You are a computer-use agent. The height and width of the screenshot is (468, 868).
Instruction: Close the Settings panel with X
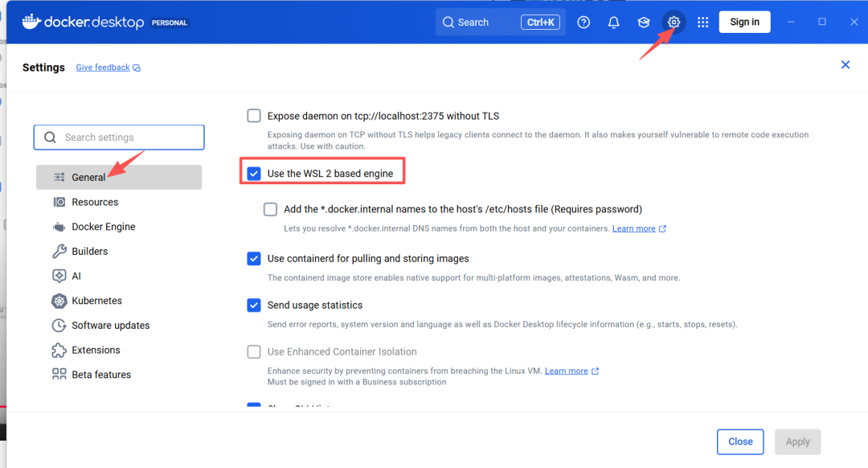(x=845, y=65)
